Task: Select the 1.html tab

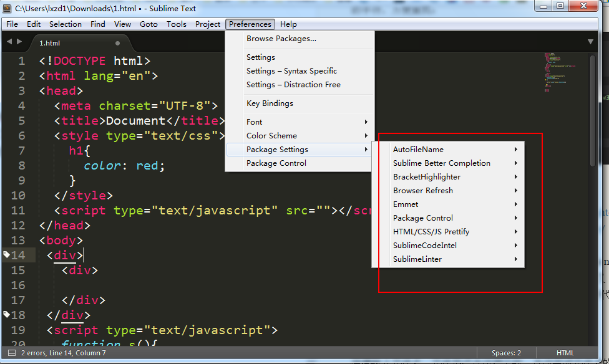Action: coord(80,43)
